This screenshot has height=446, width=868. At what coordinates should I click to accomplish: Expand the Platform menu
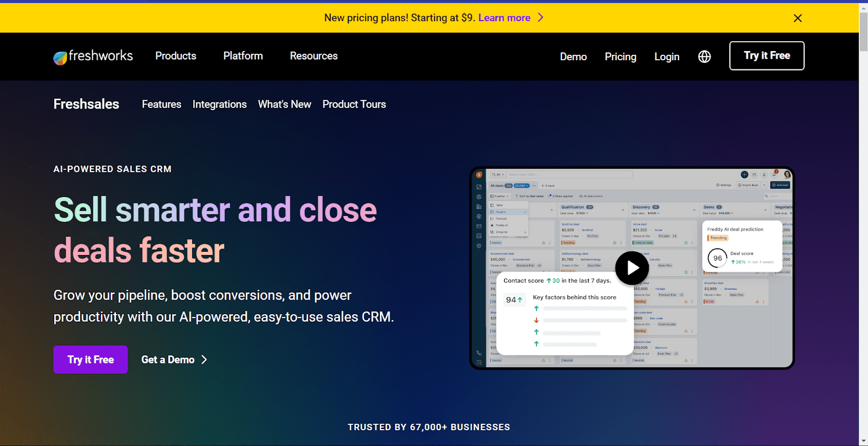tap(243, 56)
